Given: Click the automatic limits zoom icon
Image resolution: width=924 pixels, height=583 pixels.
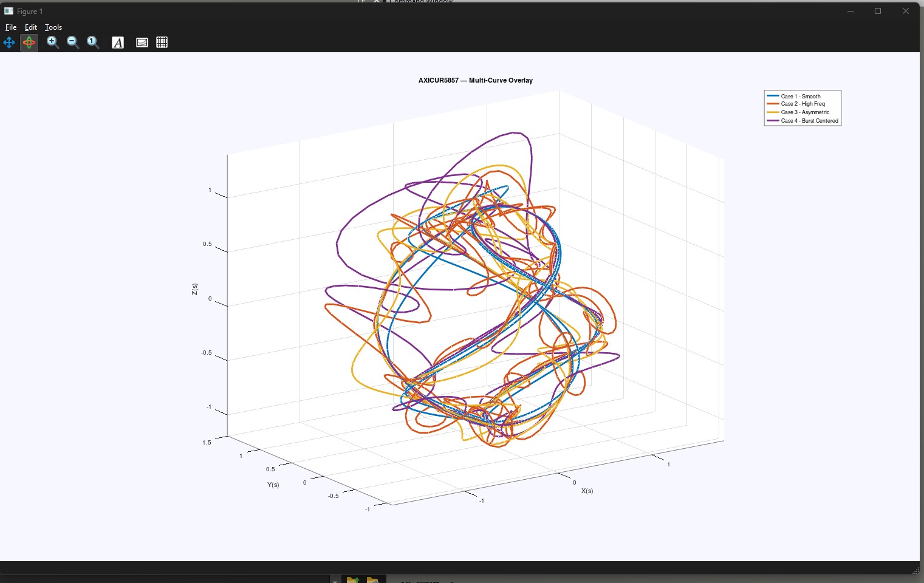Looking at the screenshot, I should pyautogui.click(x=93, y=43).
